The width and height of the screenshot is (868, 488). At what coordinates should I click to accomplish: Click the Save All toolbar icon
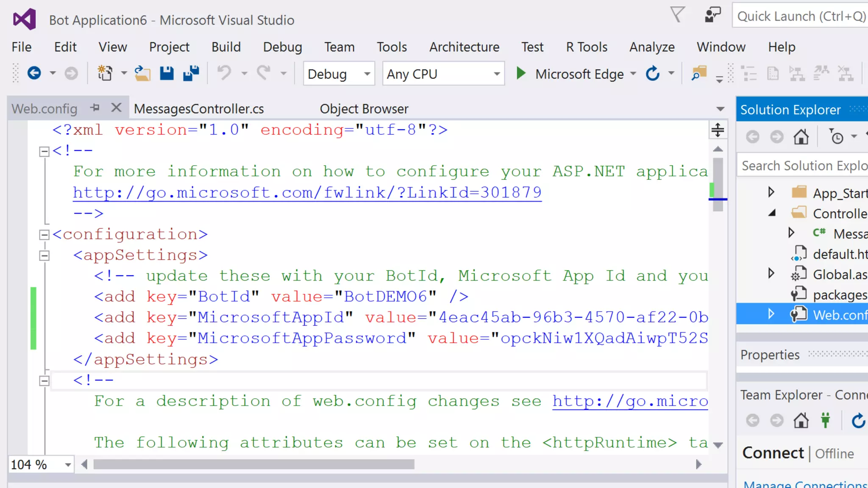[191, 74]
